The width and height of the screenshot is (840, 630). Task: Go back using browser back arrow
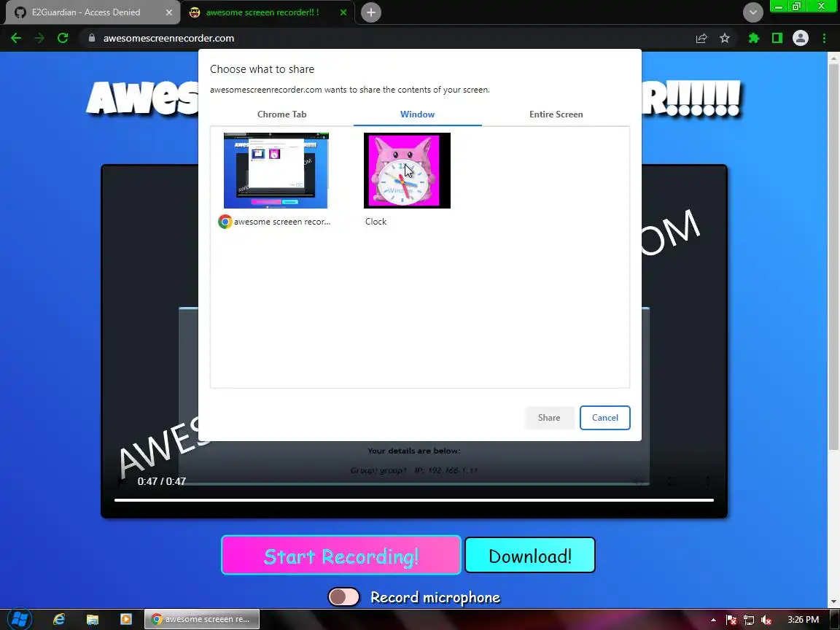click(16, 38)
